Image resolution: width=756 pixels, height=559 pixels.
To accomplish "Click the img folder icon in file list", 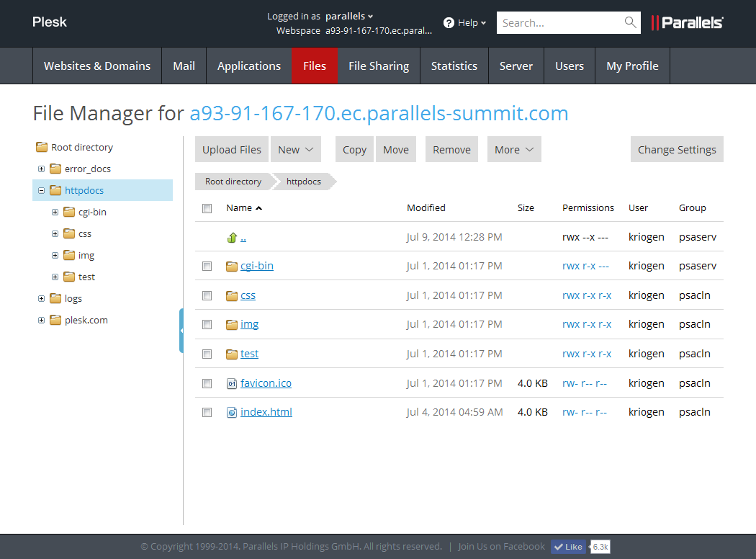I will point(232,325).
